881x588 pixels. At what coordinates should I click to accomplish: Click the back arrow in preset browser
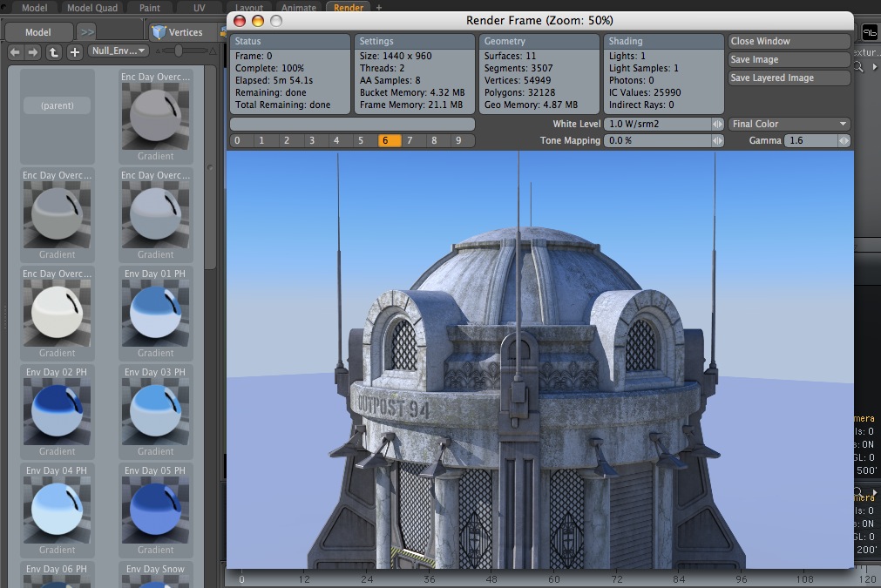[15, 51]
